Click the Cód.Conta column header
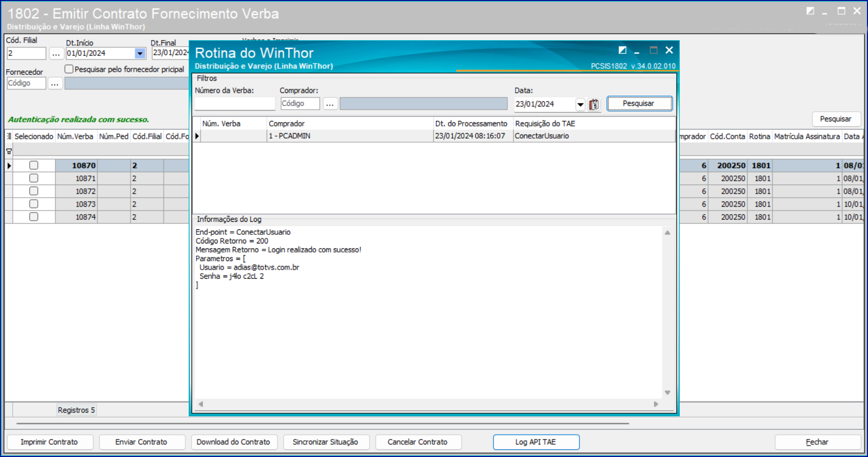Image resolution: width=868 pixels, height=457 pixels. [x=728, y=136]
